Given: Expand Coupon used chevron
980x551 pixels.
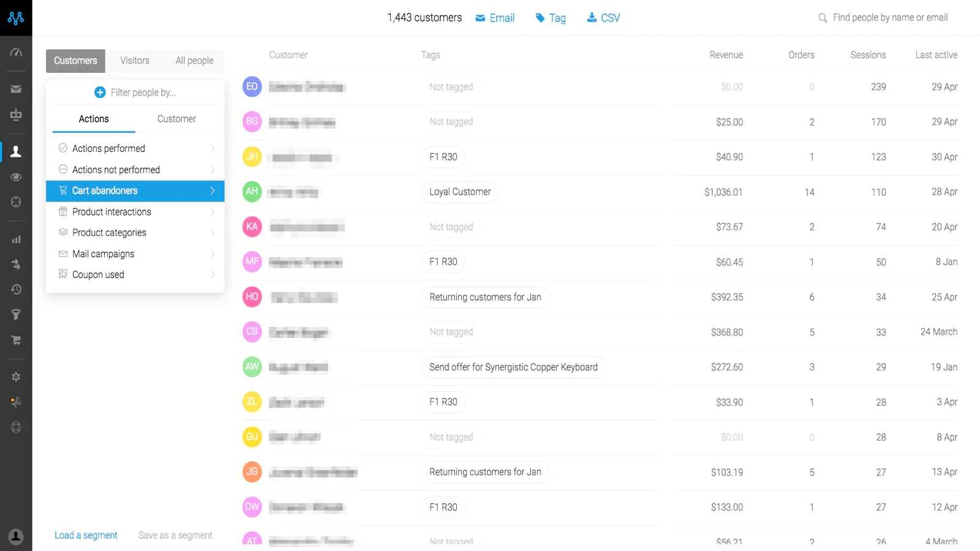Looking at the screenshot, I should [x=213, y=275].
